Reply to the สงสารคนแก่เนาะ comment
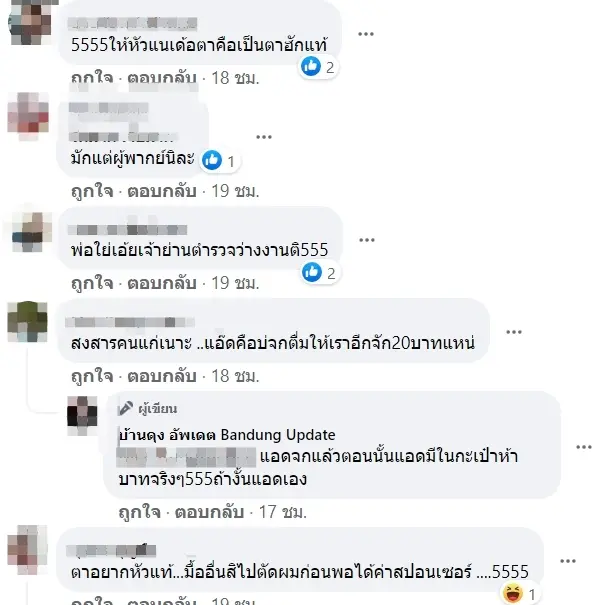The height and width of the screenshot is (605, 593). coord(162,376)
